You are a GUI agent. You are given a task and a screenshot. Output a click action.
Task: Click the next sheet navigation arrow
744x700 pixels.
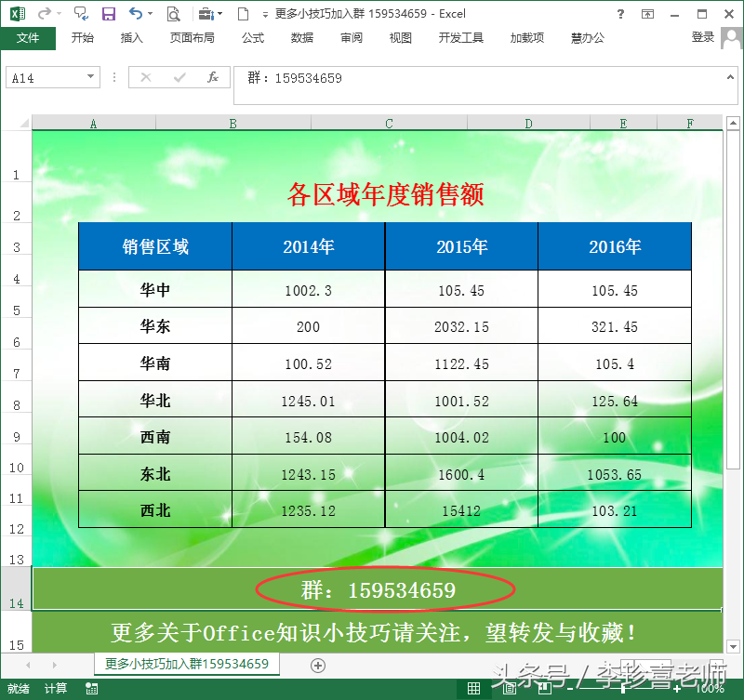pyautogui.click(x=54, y=665)
